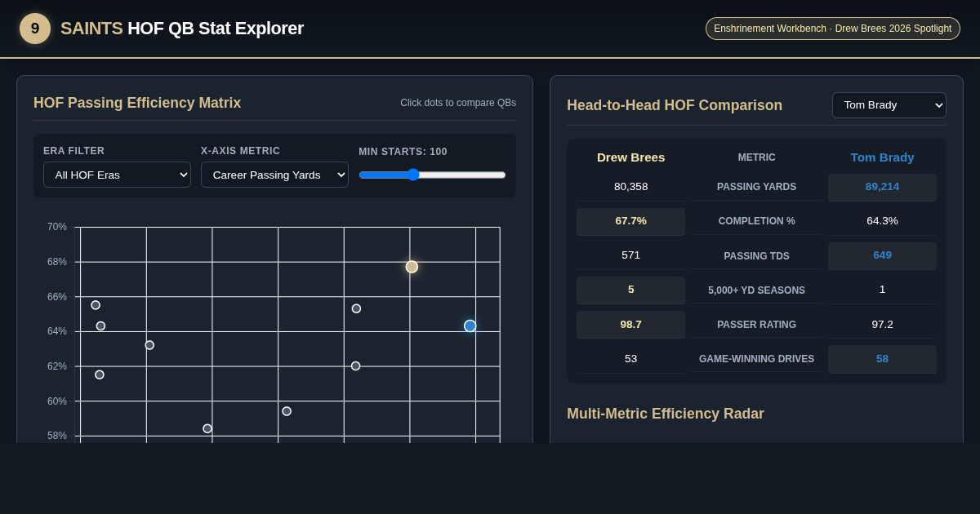Select the blue Tom Brady scatter dot

pos(470,326)
